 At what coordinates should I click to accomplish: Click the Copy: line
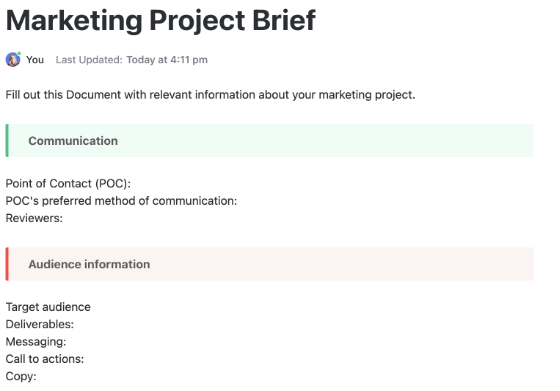tap(21, 376)
